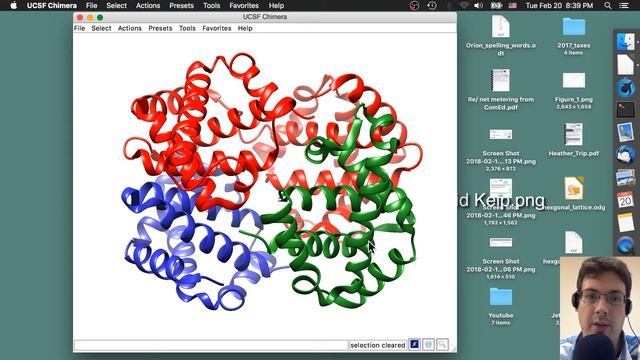Open the Thunderbird mail icon in dock

[x=626, y=155]
